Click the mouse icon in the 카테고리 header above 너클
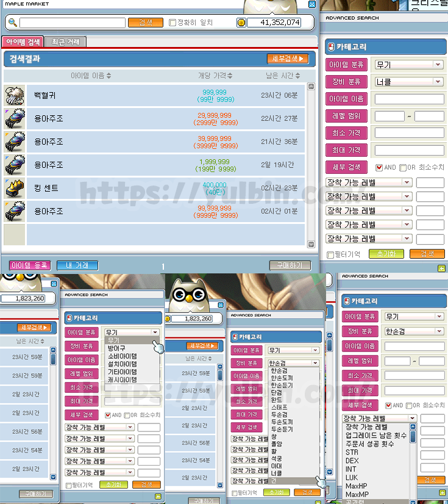The image size is (448, 504). coord(331,47)
